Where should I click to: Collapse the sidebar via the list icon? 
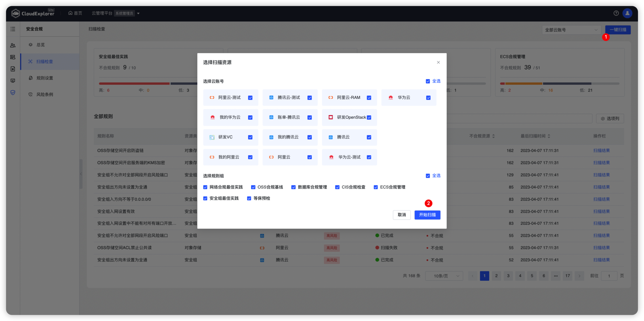click(13, 29)
